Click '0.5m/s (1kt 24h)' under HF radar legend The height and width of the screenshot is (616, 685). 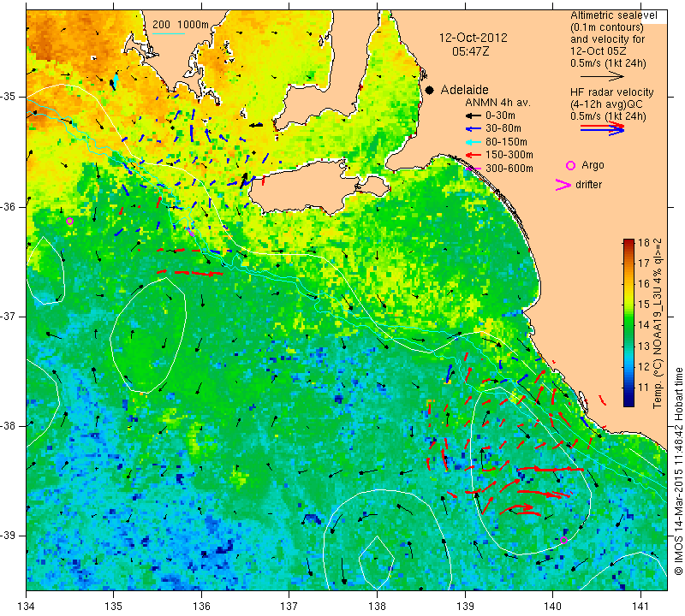point(608,116)
